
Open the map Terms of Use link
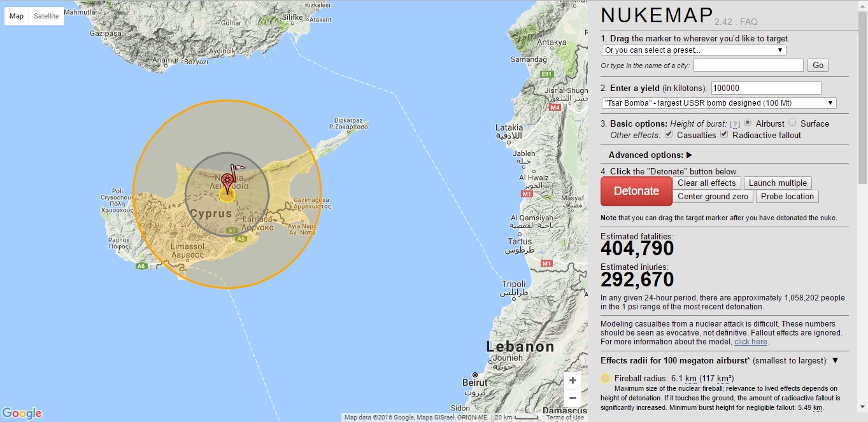[564, 418]
